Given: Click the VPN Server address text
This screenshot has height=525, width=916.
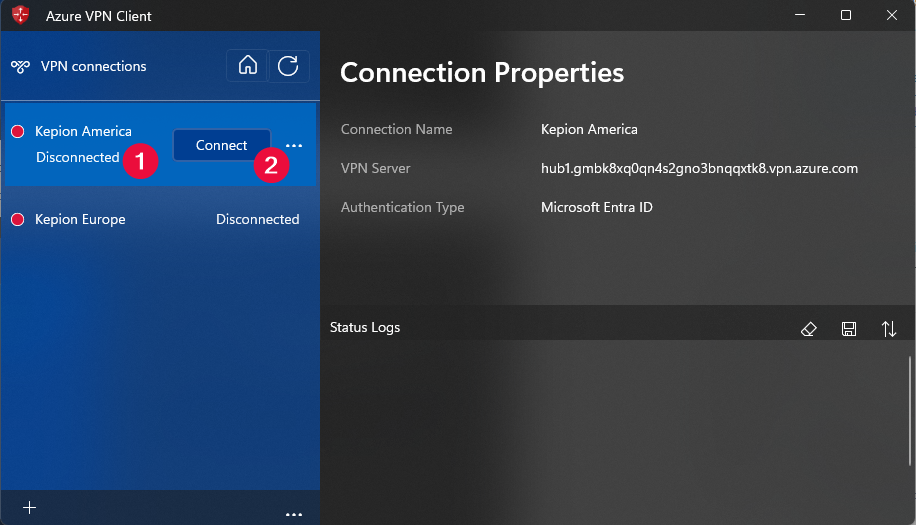Looking at the screenshot, I should point(699,168).
